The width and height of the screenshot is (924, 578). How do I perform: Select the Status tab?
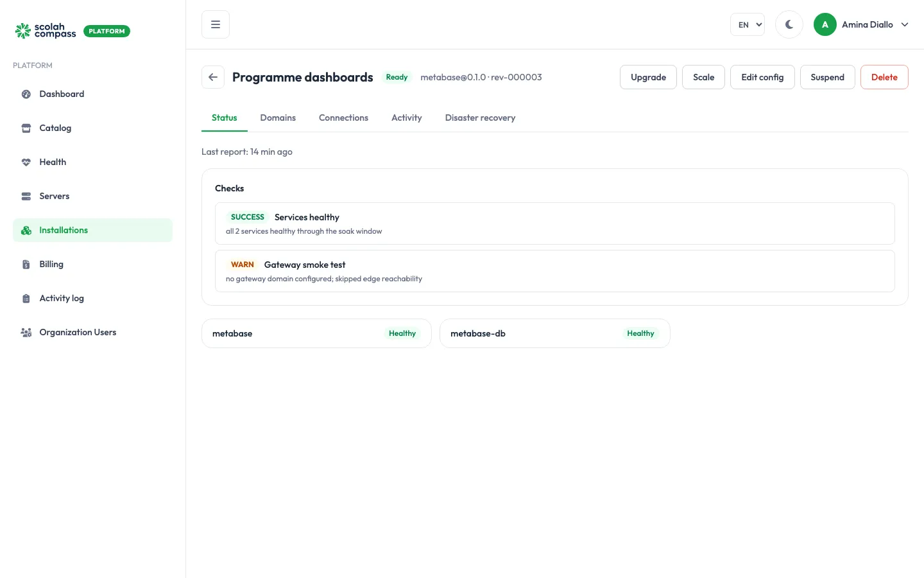(225, 118)
